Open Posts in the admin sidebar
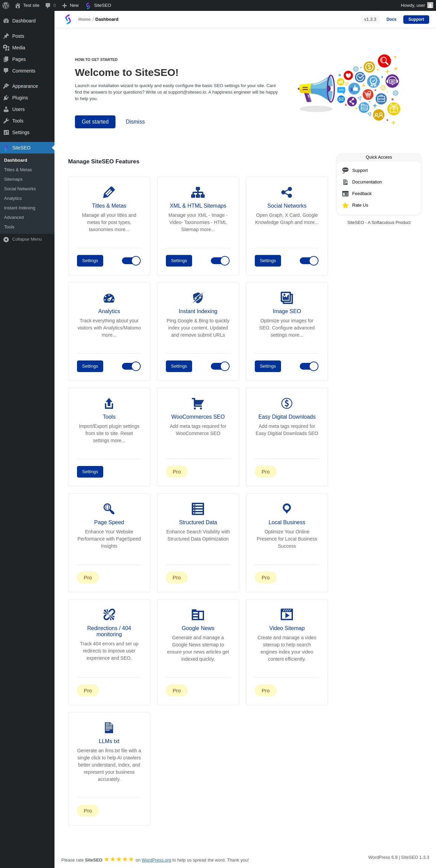The width and height of the screenshot is (436, 868). 27,36
